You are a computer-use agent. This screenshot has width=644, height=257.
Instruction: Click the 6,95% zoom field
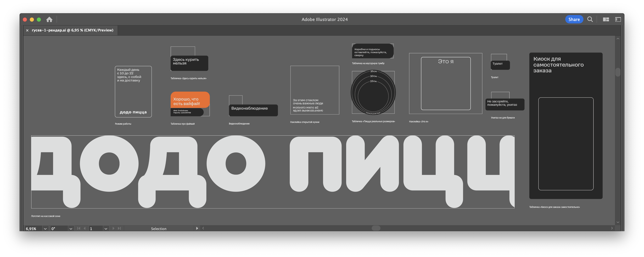(34, 229)
